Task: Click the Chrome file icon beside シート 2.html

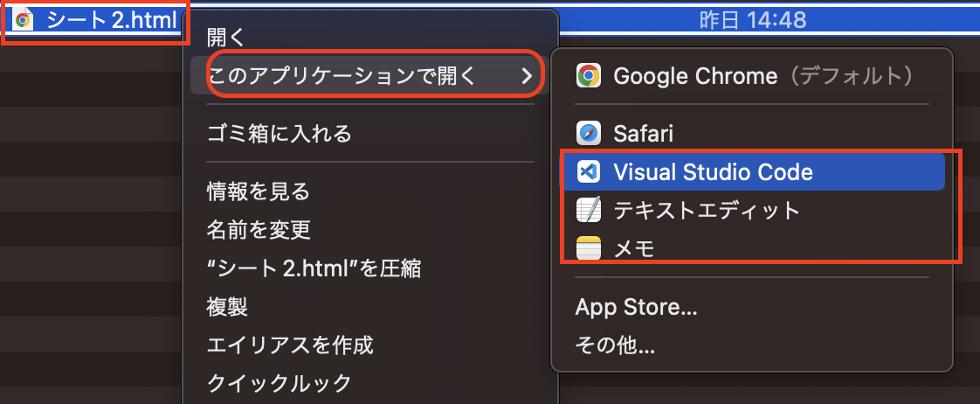Action: point(23,21)
